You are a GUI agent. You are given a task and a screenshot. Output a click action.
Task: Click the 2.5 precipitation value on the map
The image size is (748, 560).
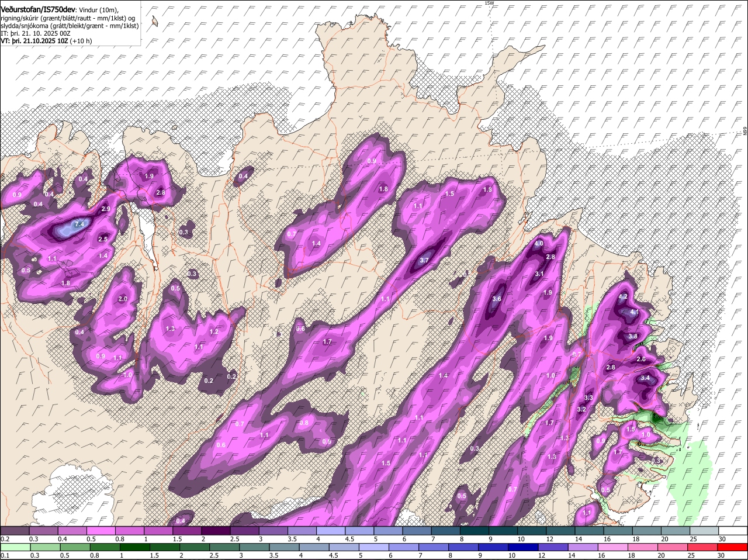(103, 239)
